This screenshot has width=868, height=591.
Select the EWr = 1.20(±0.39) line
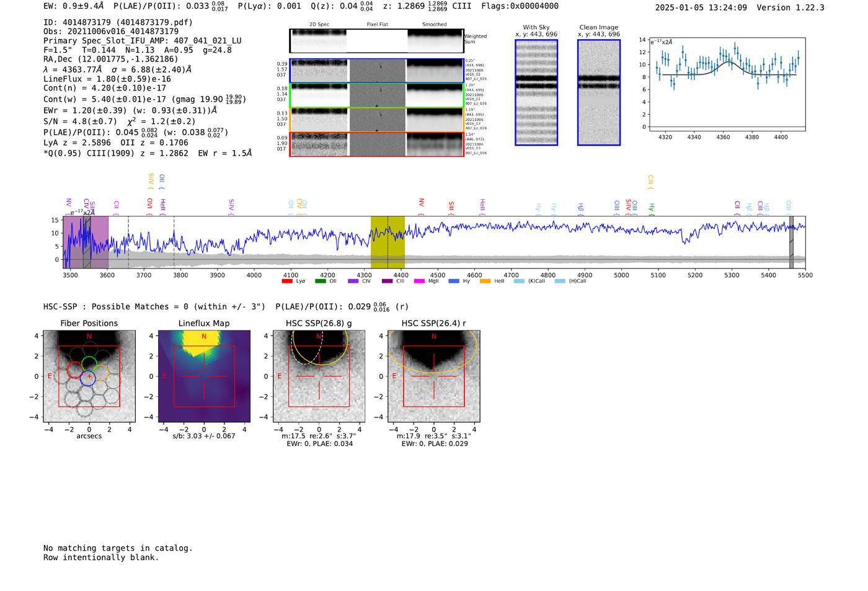(x=130, y=110)
